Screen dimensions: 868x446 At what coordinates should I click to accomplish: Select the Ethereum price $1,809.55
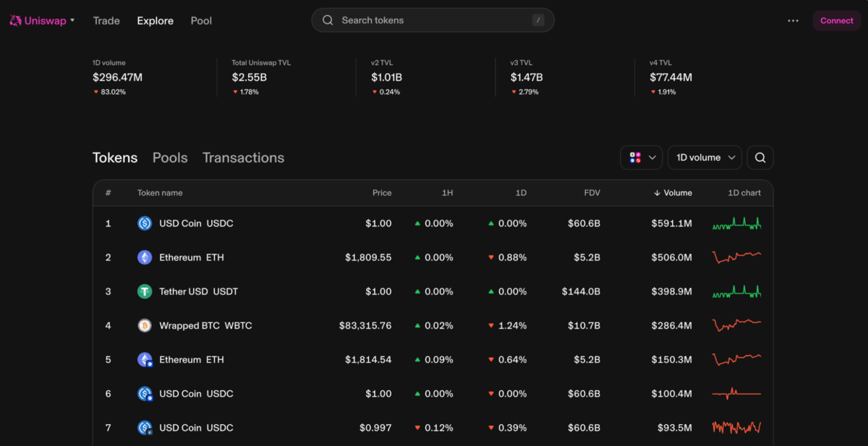coord(368,257)
